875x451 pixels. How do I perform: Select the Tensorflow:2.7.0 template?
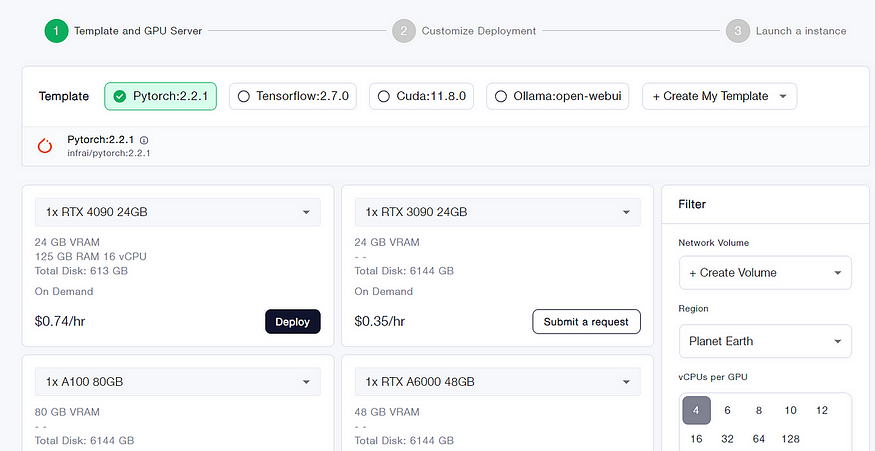[292, 96]
